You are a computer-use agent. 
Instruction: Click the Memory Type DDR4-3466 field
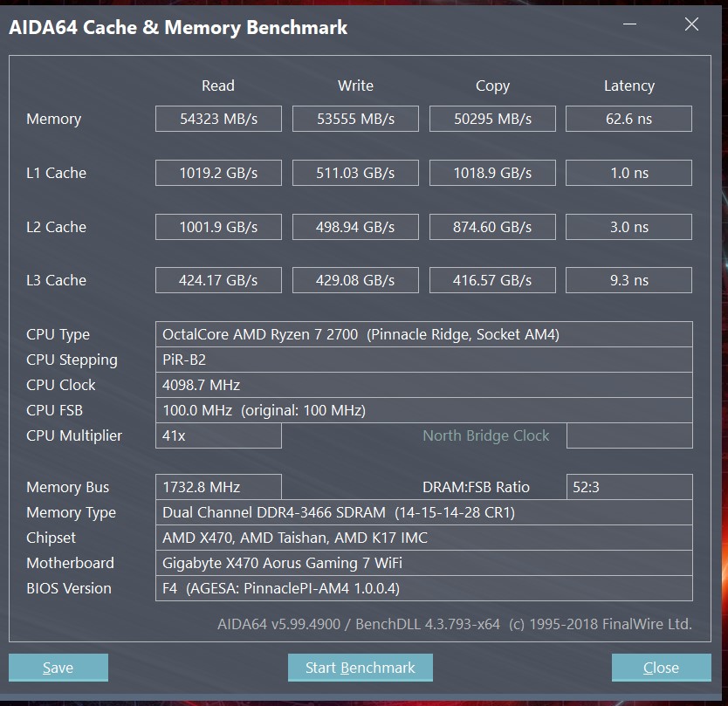(424, 512)
